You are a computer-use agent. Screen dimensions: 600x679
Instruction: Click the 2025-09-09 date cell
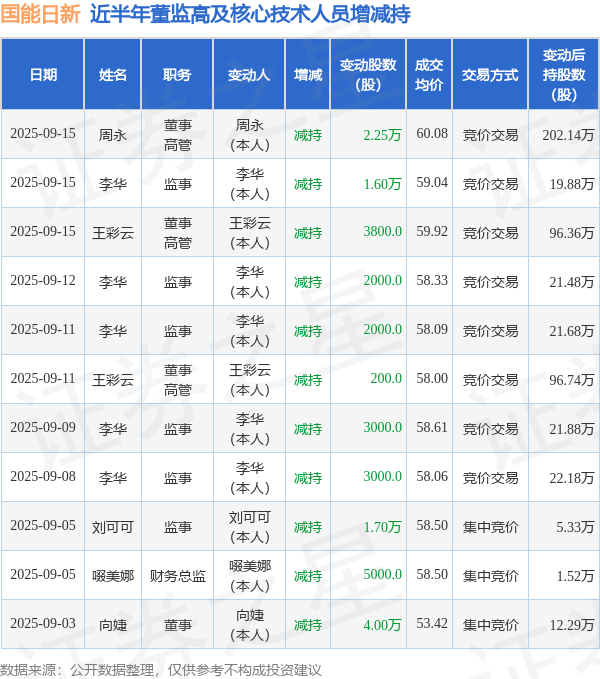pyautogui.click(x=43, y=427)
